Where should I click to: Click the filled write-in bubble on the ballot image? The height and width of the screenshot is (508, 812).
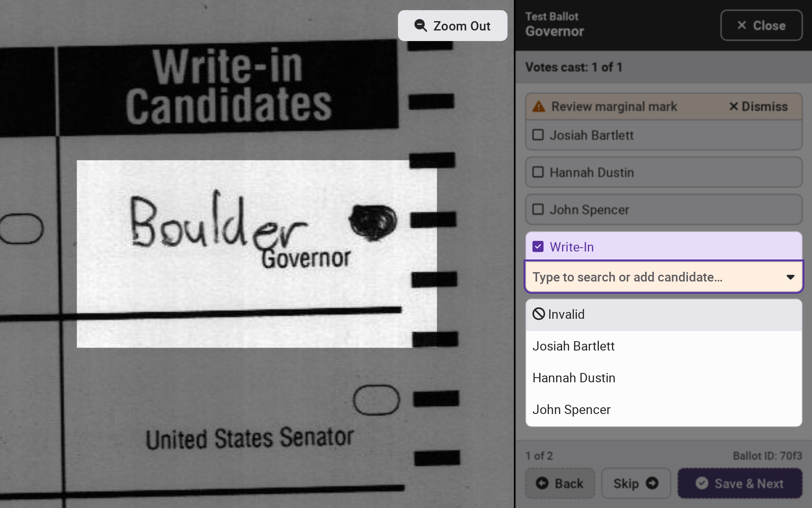tap(373, 221)
